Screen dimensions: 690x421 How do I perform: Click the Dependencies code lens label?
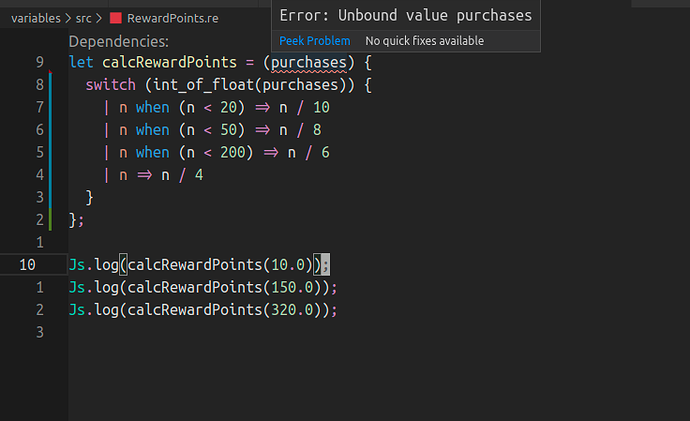118,42
